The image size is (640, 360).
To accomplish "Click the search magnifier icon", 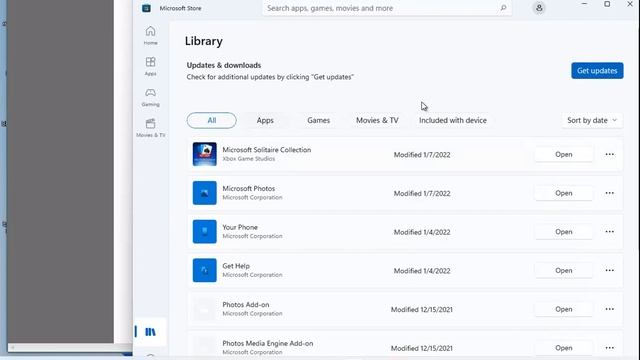I will [503, 8].
